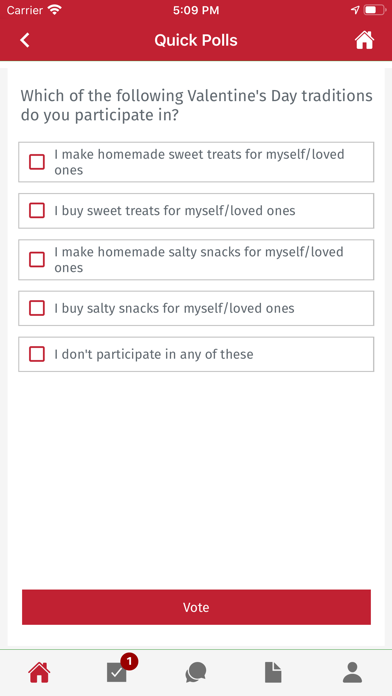Tap the location arrow in status bar
The width and height of the screenshot is (392, 696).
coord(355,10)
